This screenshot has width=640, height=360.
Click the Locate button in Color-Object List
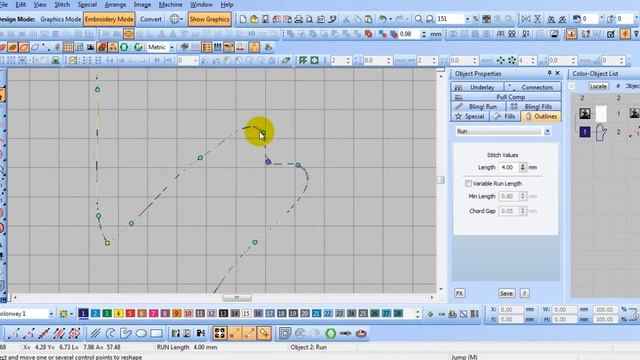click(598, 86)
